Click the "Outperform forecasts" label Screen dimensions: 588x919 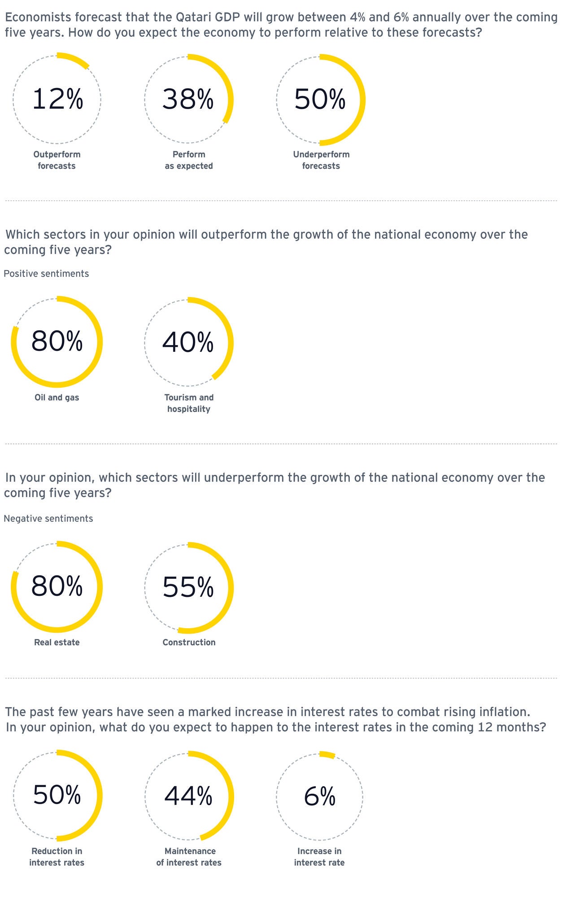point(57,160)
